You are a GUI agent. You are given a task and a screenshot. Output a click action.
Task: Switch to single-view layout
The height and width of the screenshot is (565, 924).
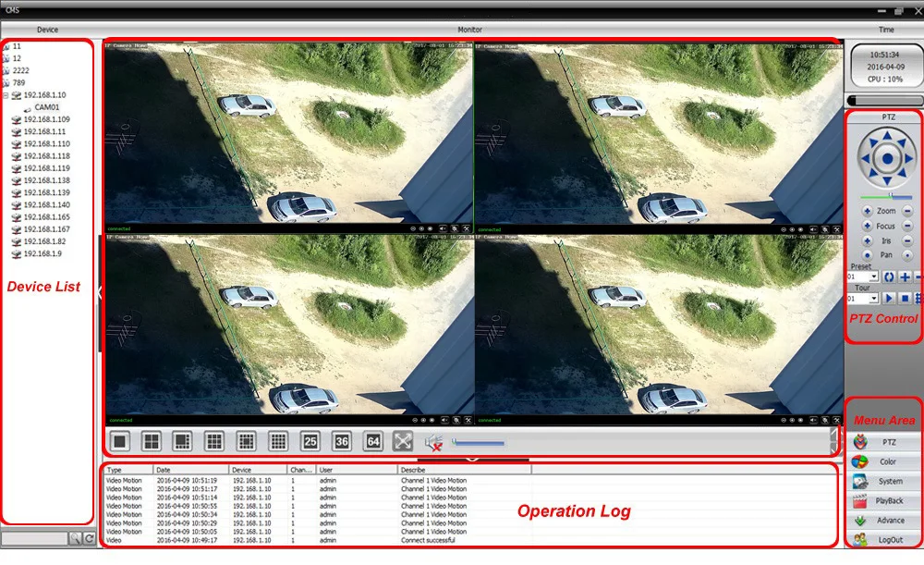pos(120,441)
